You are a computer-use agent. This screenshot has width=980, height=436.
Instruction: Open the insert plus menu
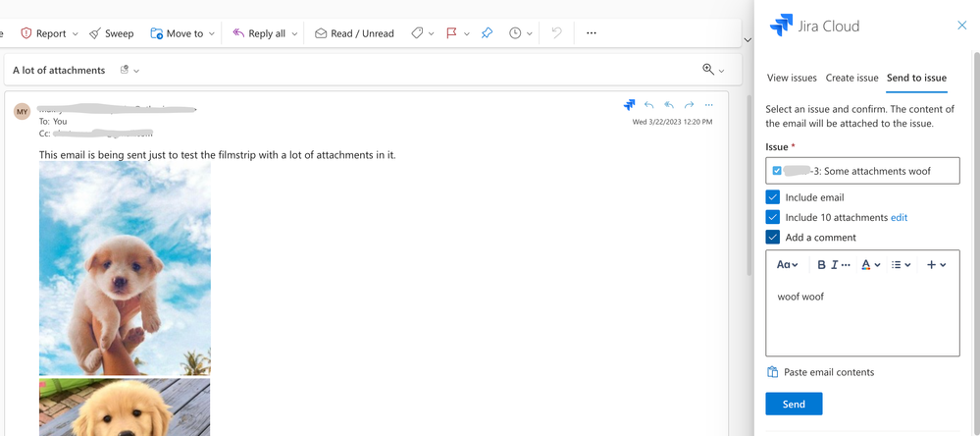pyautogui.click(x=936, y=264)
